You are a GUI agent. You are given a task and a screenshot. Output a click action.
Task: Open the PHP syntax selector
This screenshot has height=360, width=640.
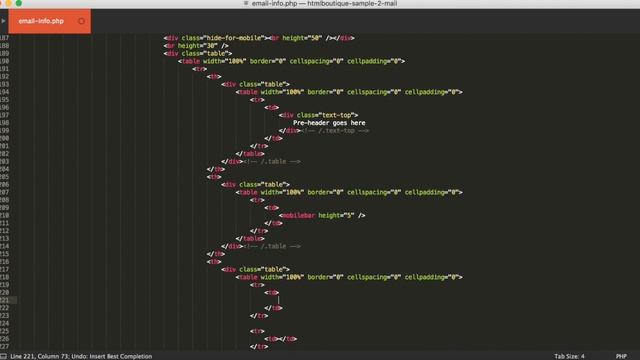(621, 356)
